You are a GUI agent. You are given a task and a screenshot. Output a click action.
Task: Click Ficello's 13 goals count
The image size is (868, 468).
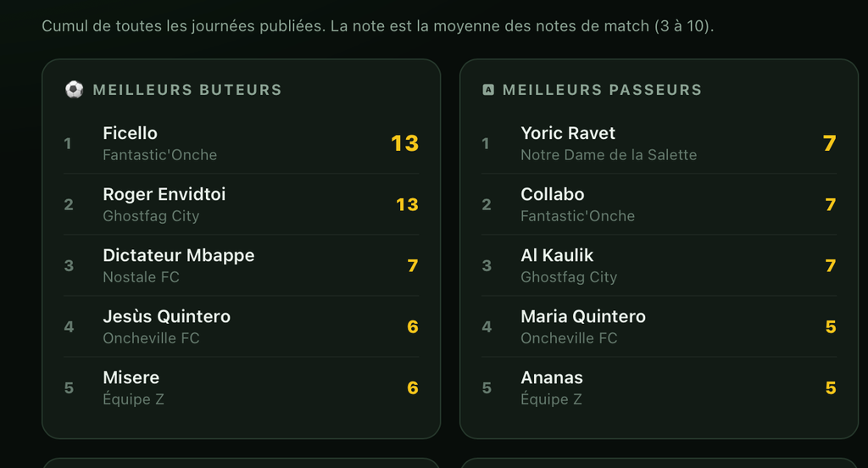(x=404, y=143)
